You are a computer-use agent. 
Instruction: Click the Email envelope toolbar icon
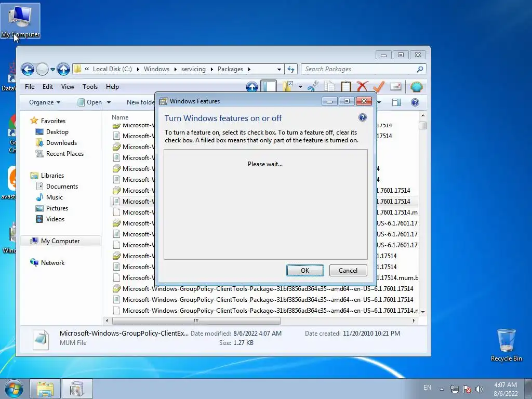pyautogui.click(x=395, y=87)
